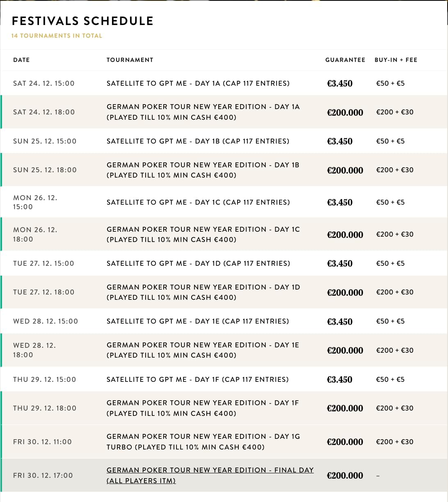The width and height of the screenshot is (448, 502).
Task: Select German Poker Tour New Year Edition Day 1E
Action: point(203,350)
